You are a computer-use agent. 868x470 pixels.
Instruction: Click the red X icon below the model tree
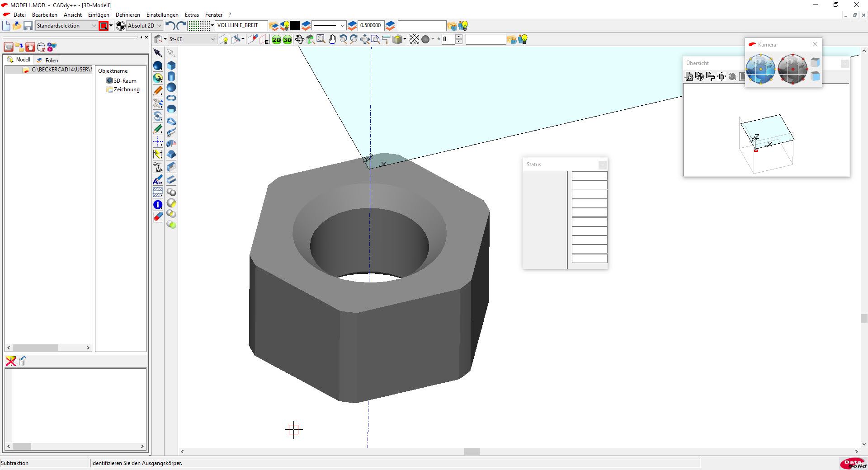click(x=10, y=361)
